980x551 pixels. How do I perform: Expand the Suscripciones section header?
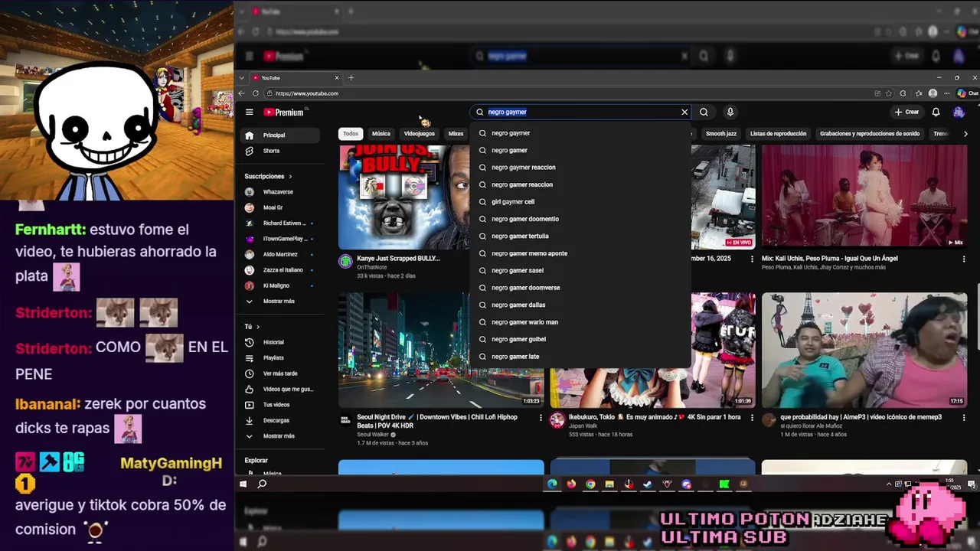268,176
